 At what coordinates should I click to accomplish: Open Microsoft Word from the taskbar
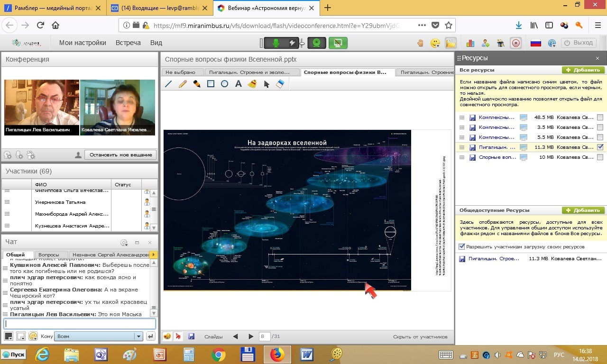pyautogui.click(x=307, y=354)
